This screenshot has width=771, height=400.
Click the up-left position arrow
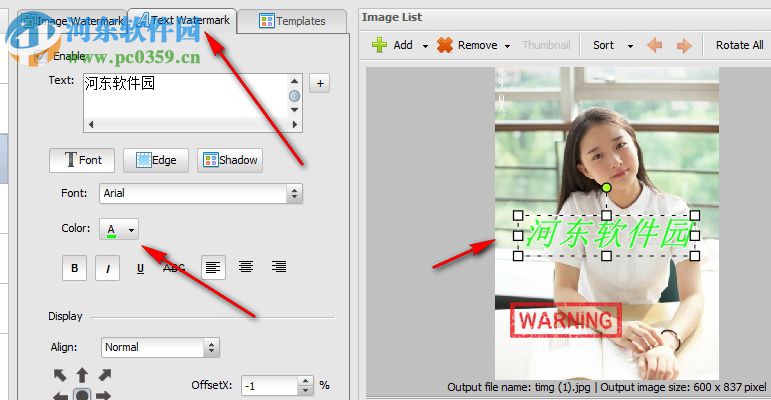(60, 376)
